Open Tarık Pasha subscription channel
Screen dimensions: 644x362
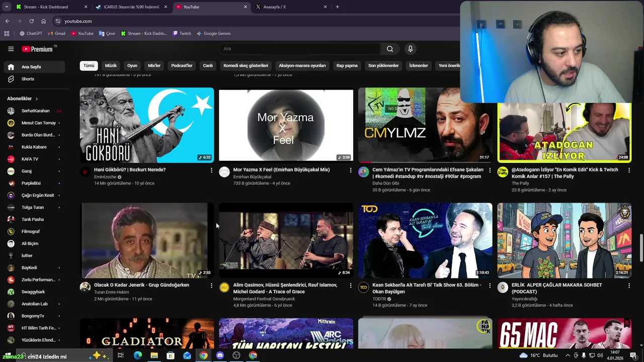(x=34, y=219)
